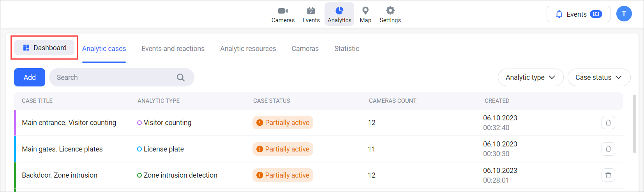644x192 pixels.
Task: Expand the Case status filter dropdown
Action: coord(599,78)
